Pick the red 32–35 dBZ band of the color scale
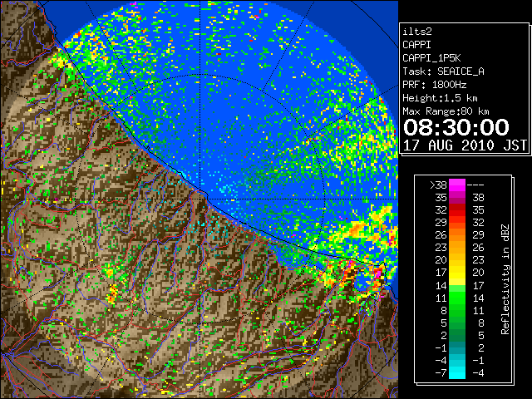Image resolution: width=532 pixels, height=399 pixels. (x=457, y=210)
